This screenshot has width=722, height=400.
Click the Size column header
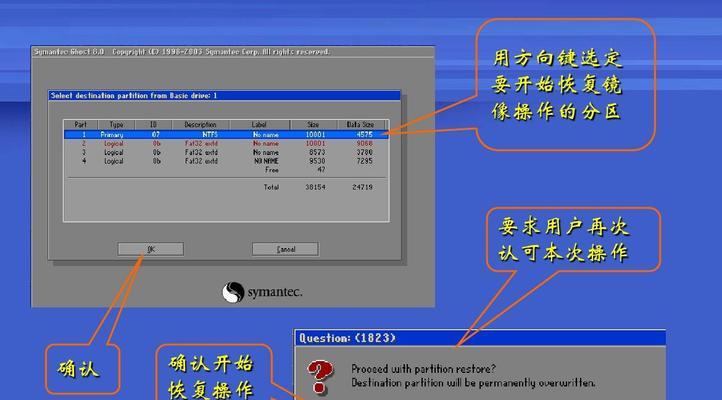pos(313,125)
